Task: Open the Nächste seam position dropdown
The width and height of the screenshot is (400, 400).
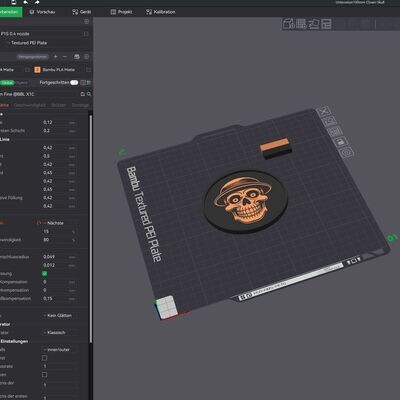Action: coord(57,223)
